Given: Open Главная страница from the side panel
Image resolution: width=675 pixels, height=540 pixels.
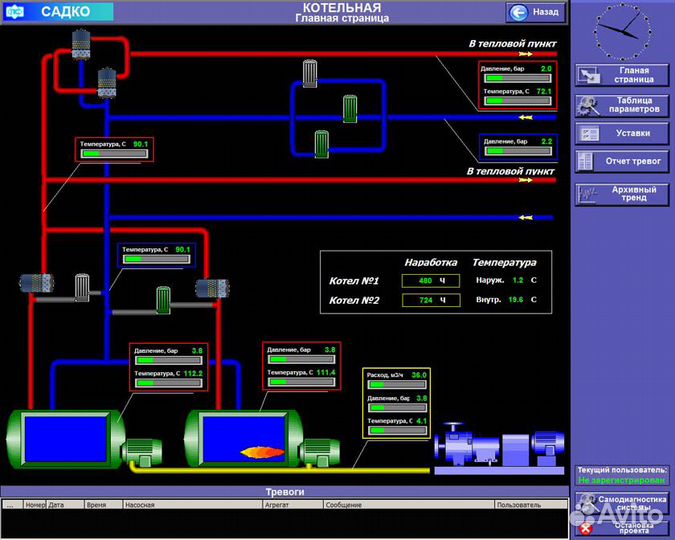Looking at the screenshot, I should tap(620, 76).
